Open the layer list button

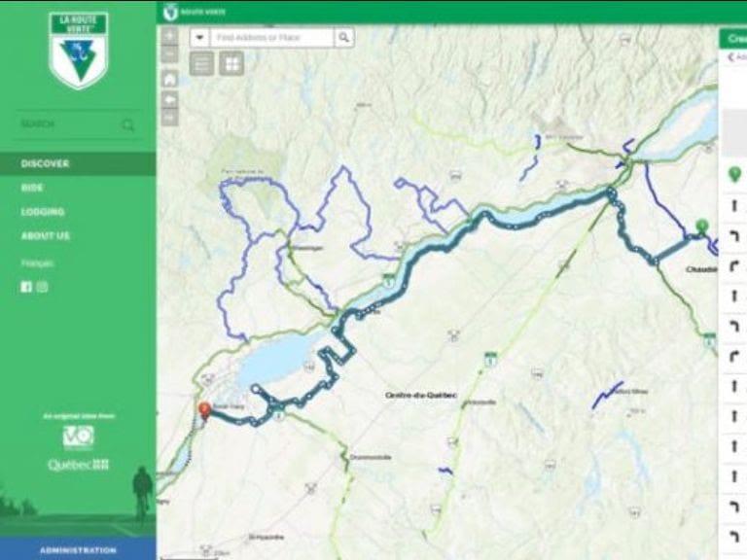coord(201,63)
